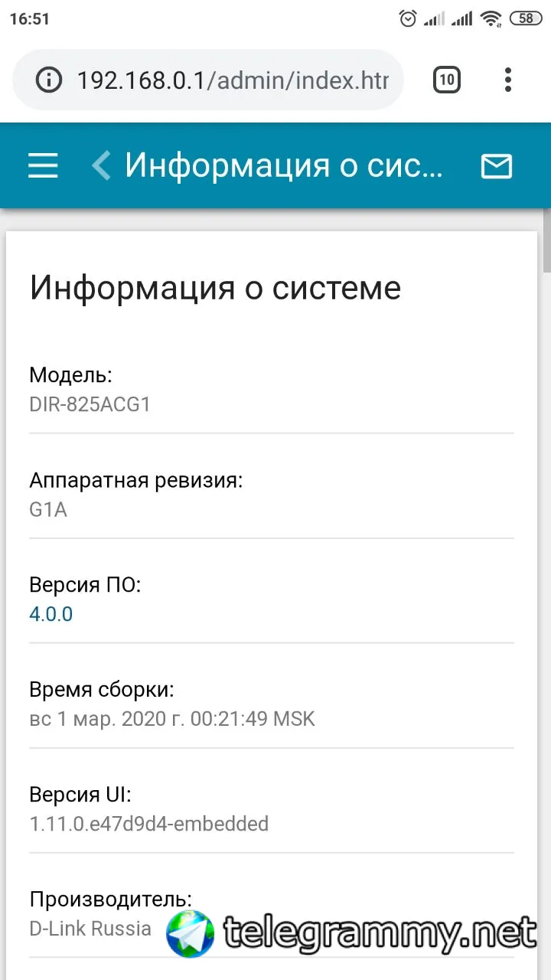Open the browser tabs counter showing 10
551x980 pixels.
(x=447, y=80)
